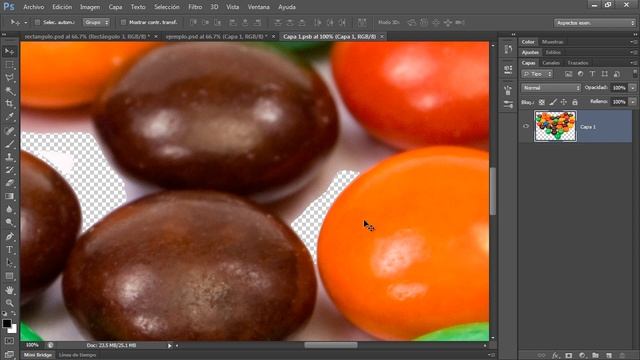This screenshot has height=360, width=640.
Task: Select the Eraser tool
Action: point(9,183)
